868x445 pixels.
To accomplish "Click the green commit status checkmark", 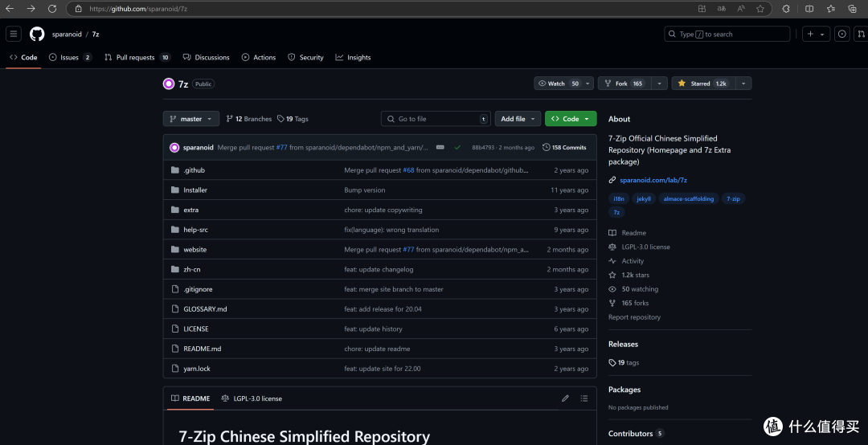I will click(x=457, y=147).
